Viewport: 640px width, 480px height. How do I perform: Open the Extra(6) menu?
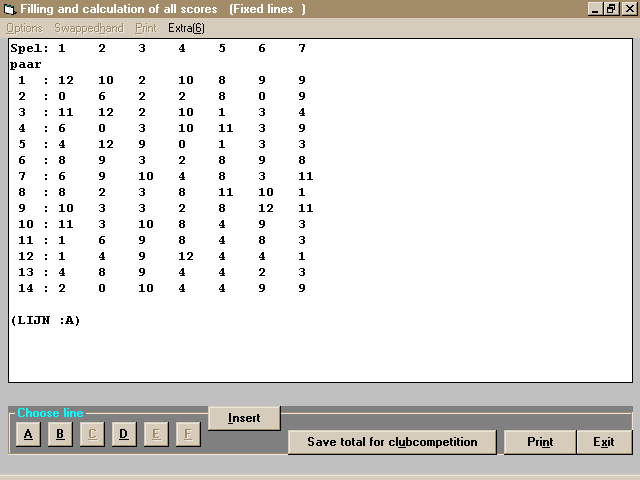186,28
